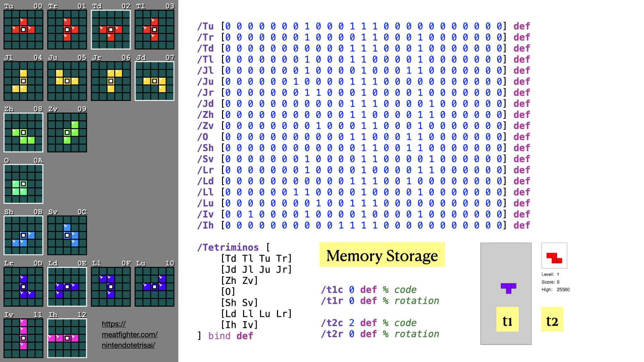The height and width of the screenshot is (362, 644).
Task: Select the Ju 05 yellow tetrimino thumbnail
Action: (67, 81)
